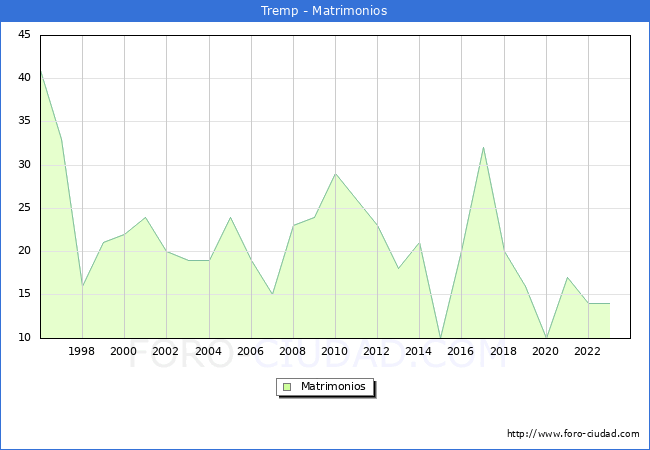Click the 2015 lowest point on chart
Image resolution: width=650 pixels, height=450 pixels.
tap(440, 338)
